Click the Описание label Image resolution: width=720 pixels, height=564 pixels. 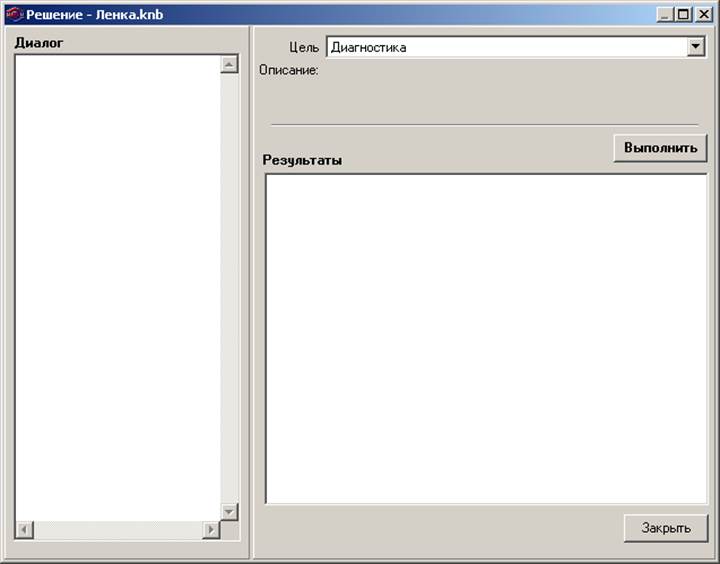288,70
